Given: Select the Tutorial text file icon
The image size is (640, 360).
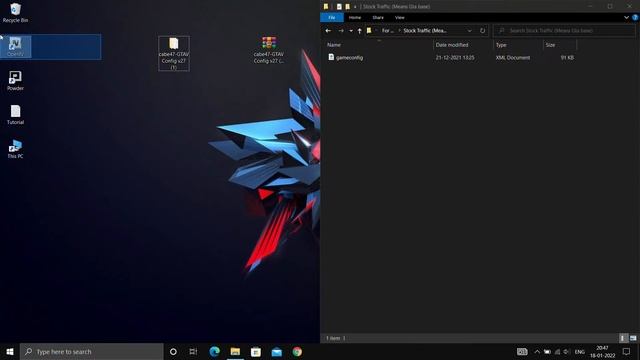Looking at the screenshot, I should 15,115.
